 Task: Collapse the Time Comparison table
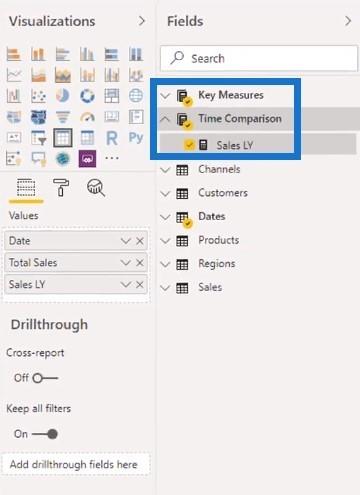coord(165,119)
